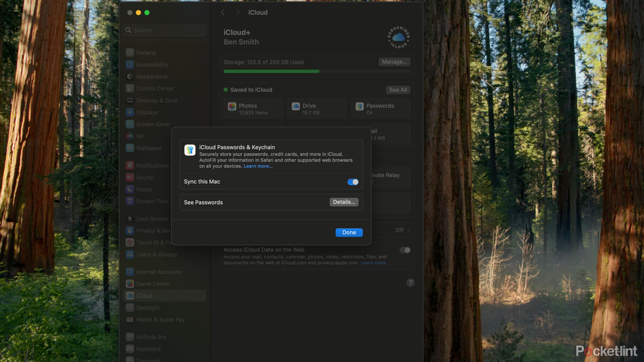The width and height of the screenshot is (644, 362).
Task: Click the iCloud subscriber badge icon
Action: (398, 37)
